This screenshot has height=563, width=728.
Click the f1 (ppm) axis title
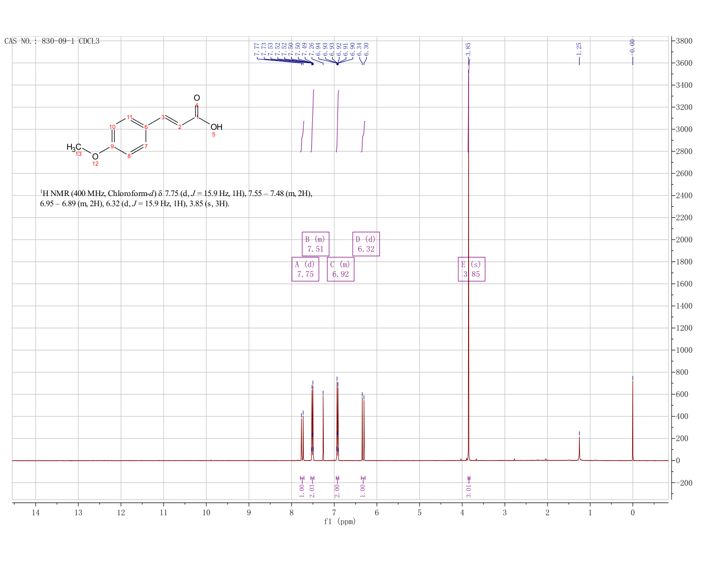pos(340,521)
